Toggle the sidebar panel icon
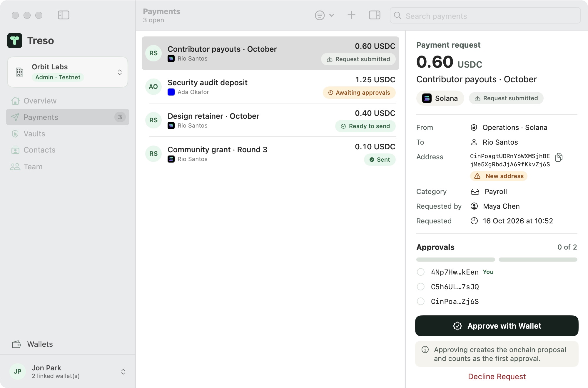The image size is (588, 388). pos(64,15)
